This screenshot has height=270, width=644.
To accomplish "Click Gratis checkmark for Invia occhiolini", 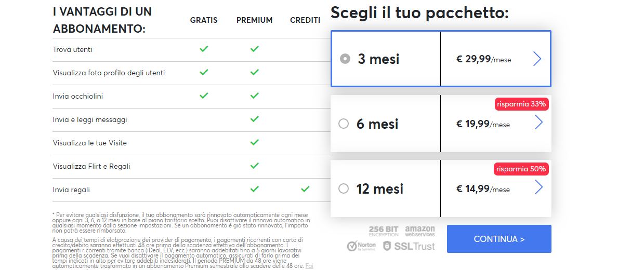I will click(204, 96).
